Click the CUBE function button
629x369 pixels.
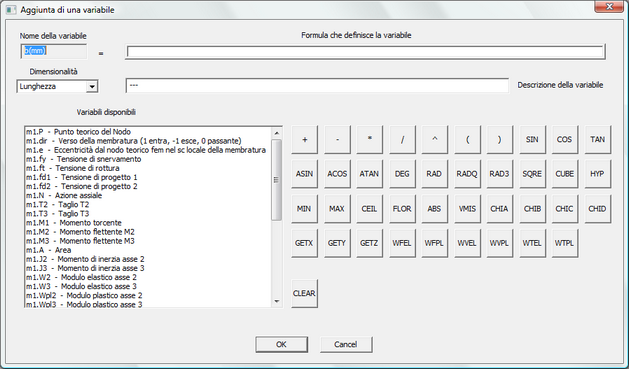(564, 174)
